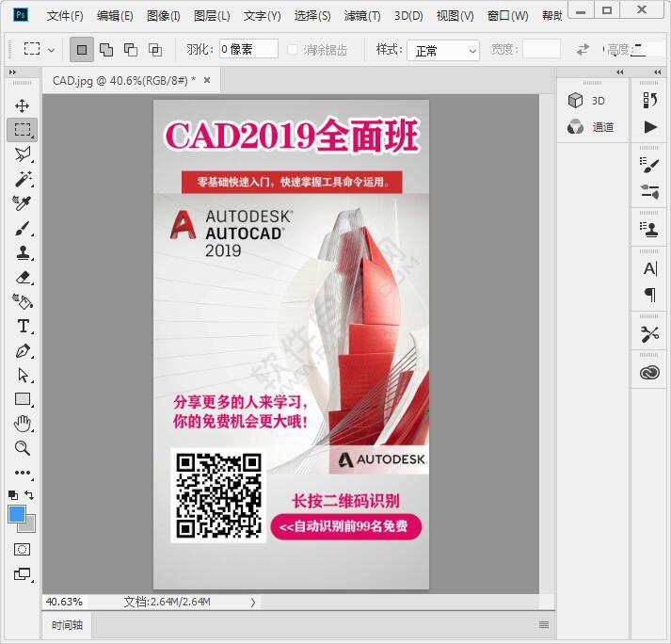Toggle Quick Mask mode

point(22,549)
